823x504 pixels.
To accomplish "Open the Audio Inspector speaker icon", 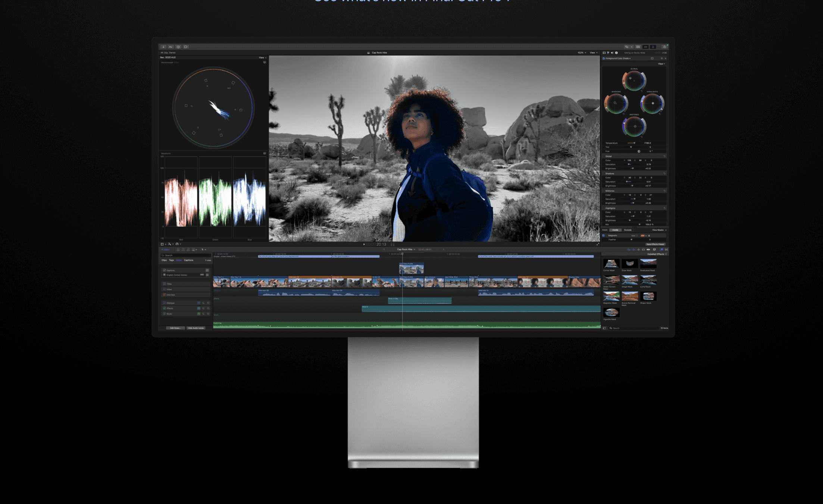I will pyautogui.click(x=612, y=53).
